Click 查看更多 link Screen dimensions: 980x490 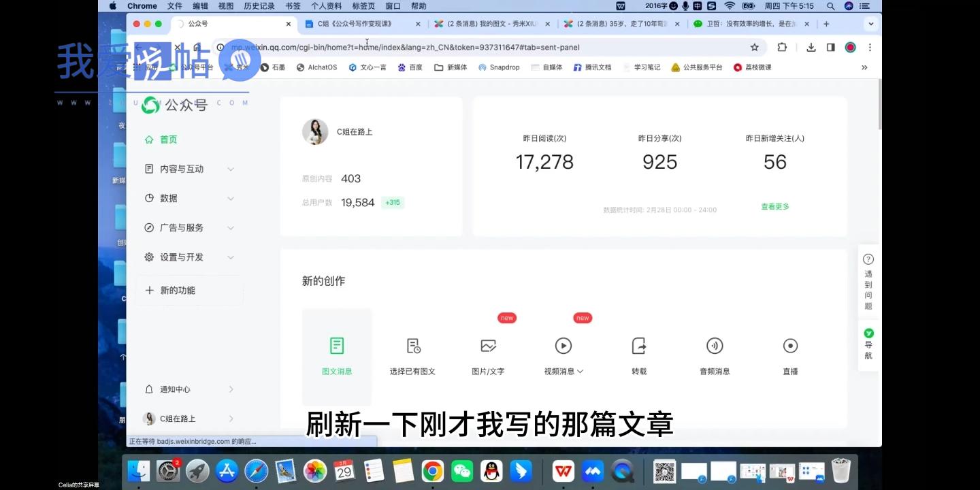[775, 206]
